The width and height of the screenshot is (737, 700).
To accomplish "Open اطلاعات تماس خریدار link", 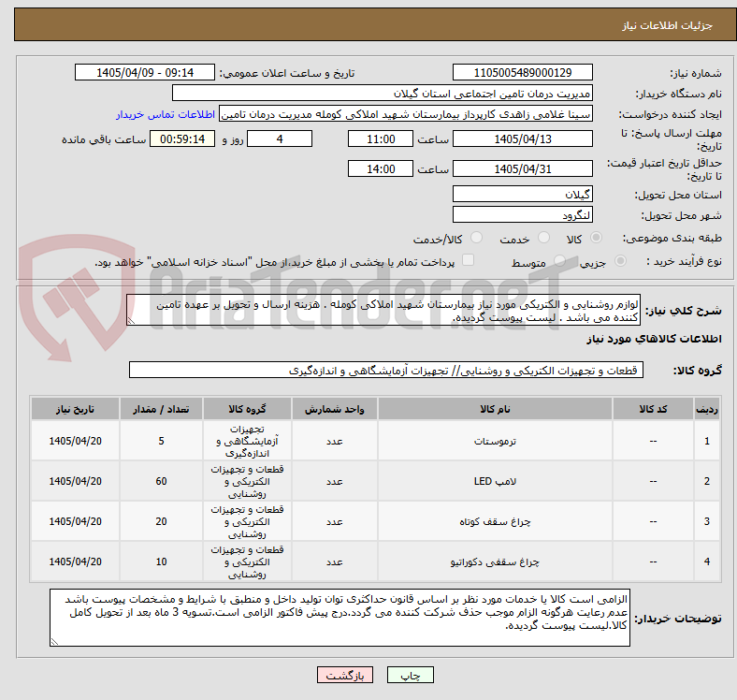I will click(166, 114).
